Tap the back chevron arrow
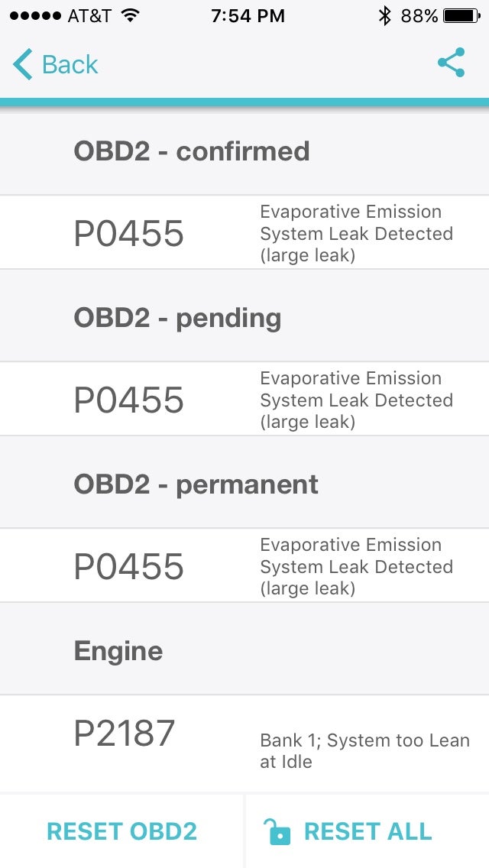Screen dimensions: 489x868 coord(21,64)
